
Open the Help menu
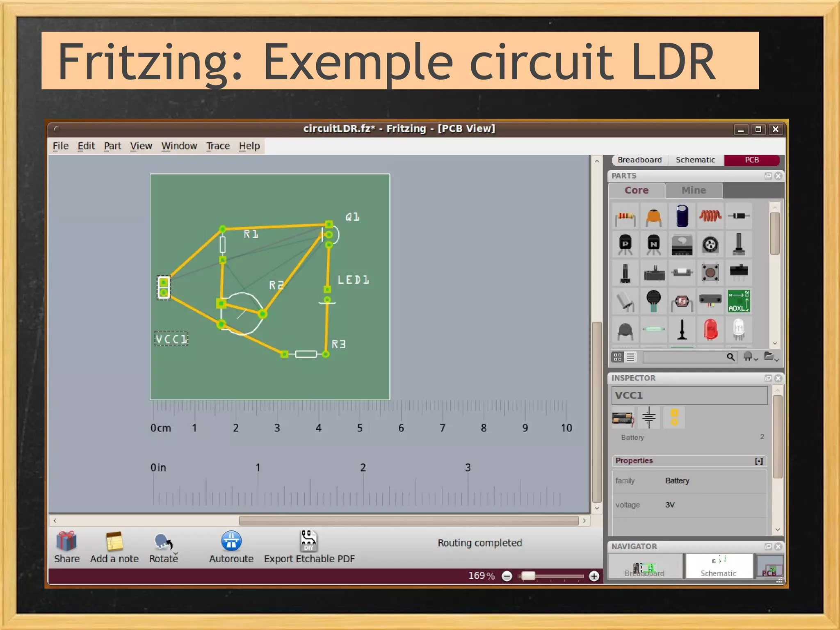(x=249, y=146)
